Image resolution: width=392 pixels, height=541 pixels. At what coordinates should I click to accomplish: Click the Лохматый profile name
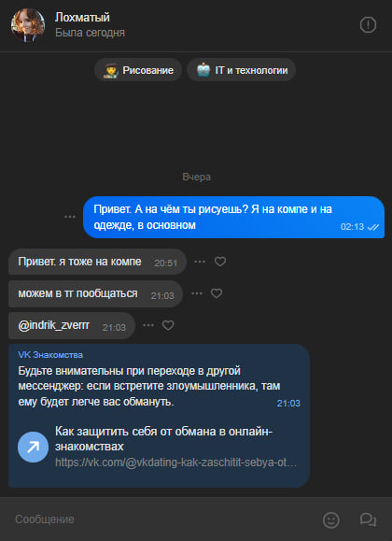(x=82, y=17)
